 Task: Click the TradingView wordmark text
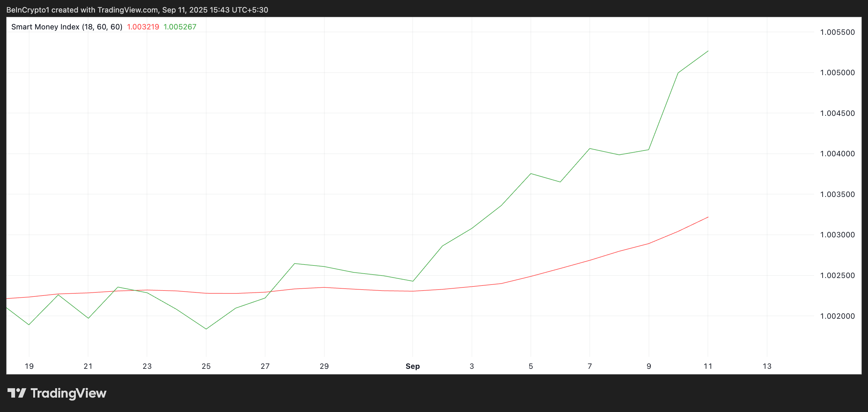[68, 393]
